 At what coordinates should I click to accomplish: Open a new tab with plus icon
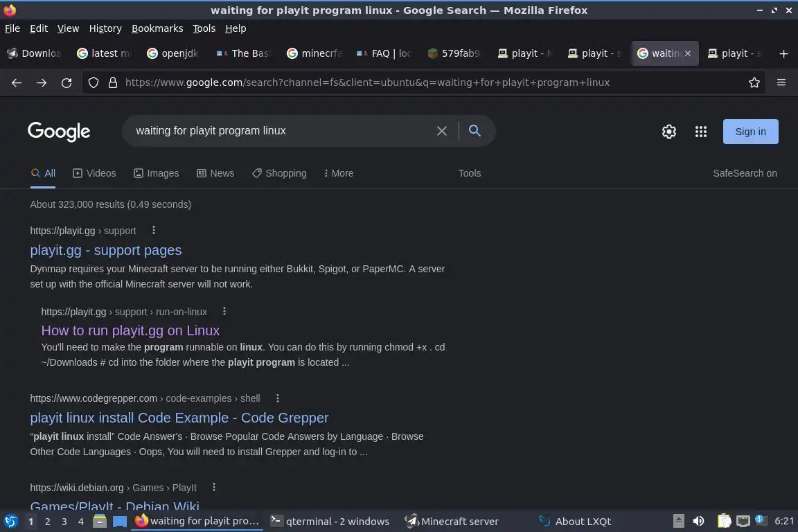(783, 53)
